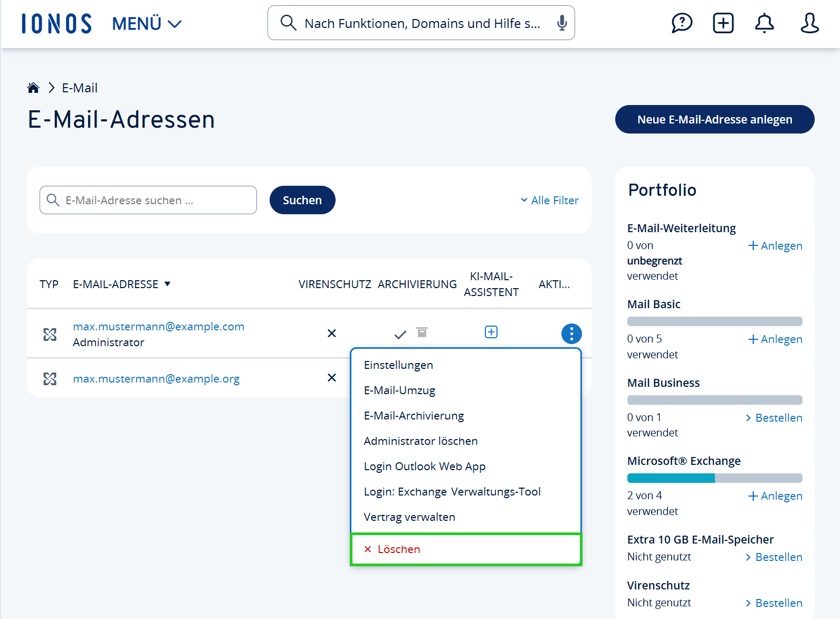
Task: Open max.mustermann@example.org address link
Action: 156,379
